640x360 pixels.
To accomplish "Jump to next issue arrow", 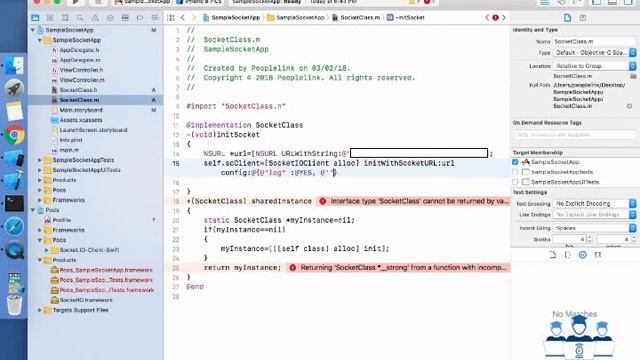I will 504,18.
